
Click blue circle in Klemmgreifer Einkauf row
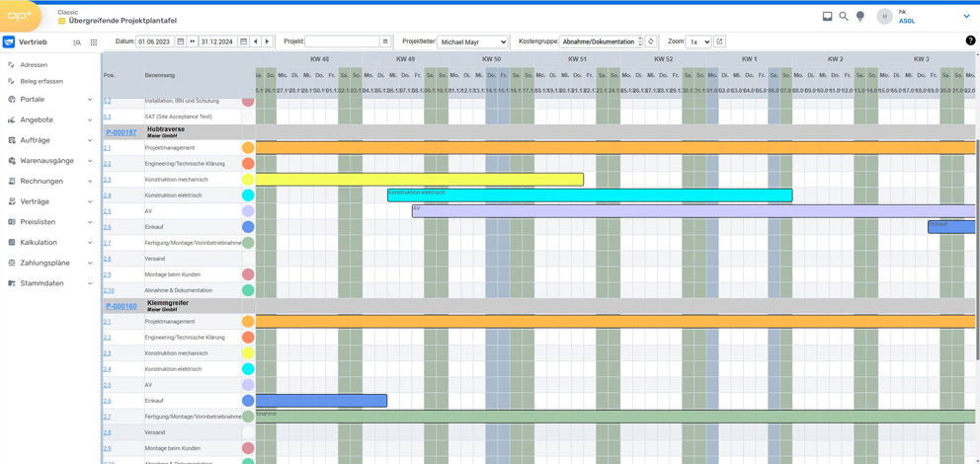click(x=248, y=400)
